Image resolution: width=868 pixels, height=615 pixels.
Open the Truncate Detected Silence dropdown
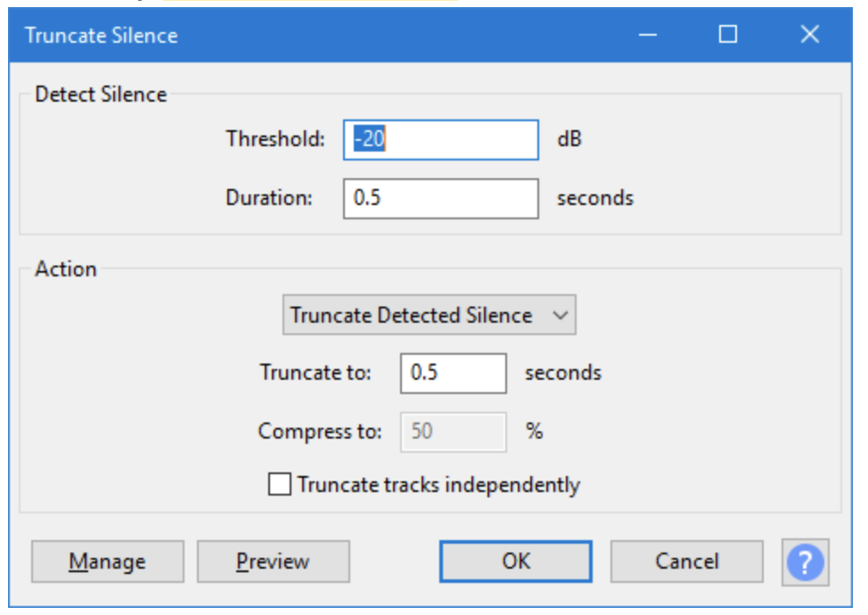[429, 316]
